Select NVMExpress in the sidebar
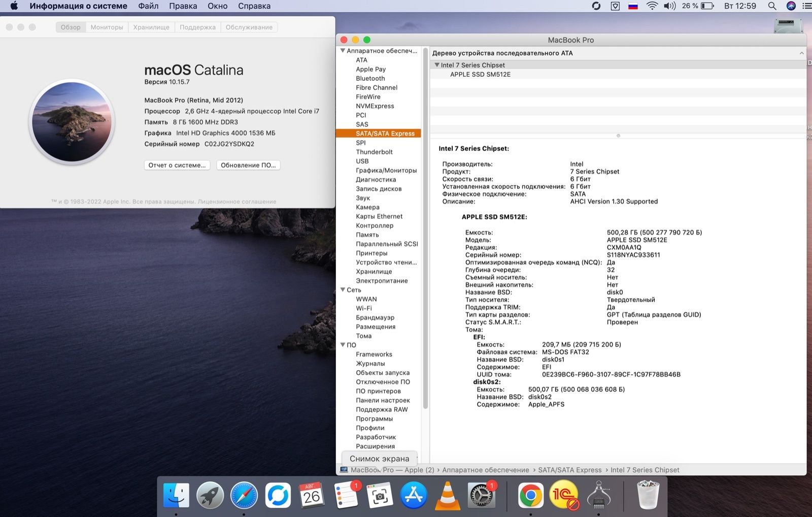 375,106
